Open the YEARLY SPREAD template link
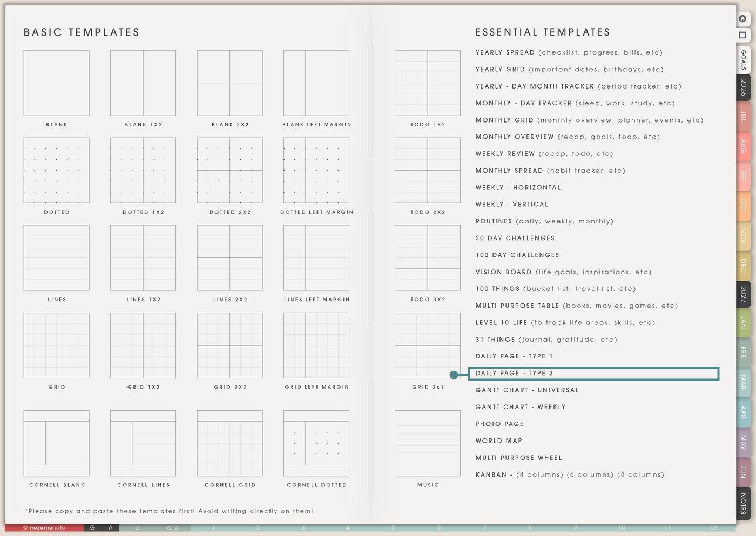756x536 pixels. pyautogui.click(x=569, y=52)
